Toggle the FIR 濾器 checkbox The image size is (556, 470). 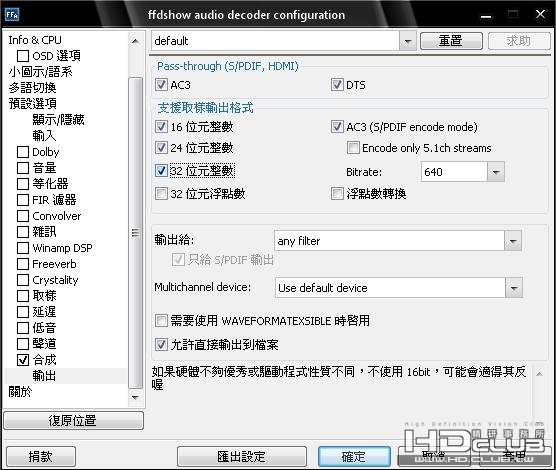coord(23,200)
